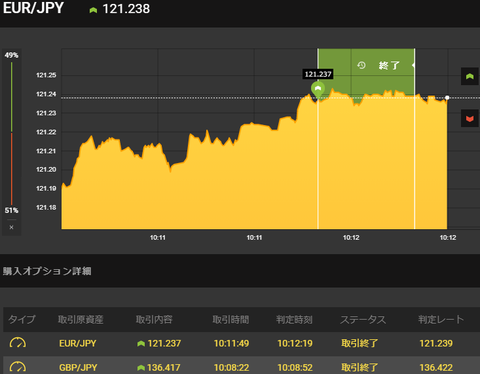Click the 51% bearish sentiment label
Viewport: 480px width, 374px height.
(11, 210)
